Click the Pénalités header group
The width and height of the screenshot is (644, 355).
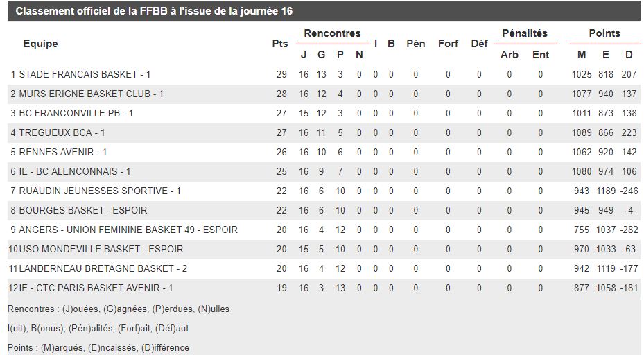click(x=525, y=33)
